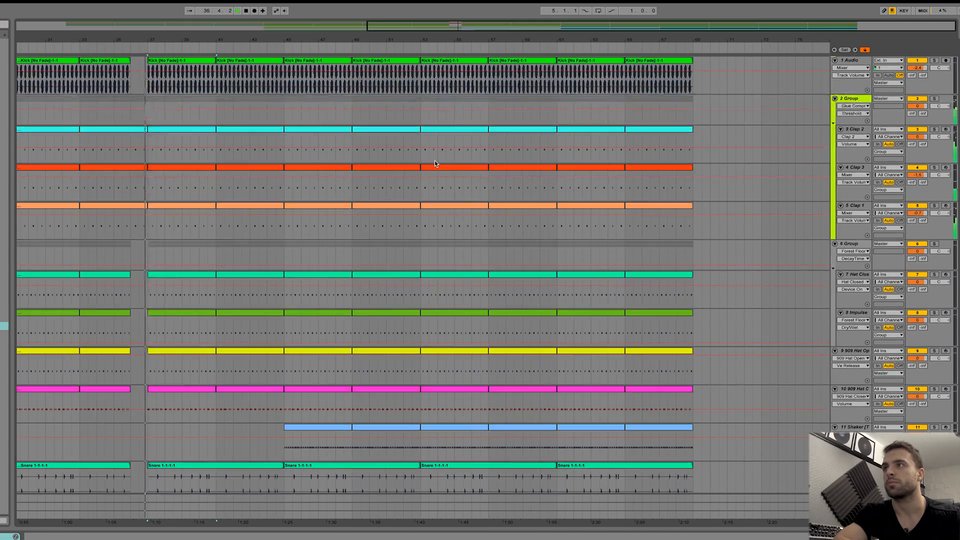960x540 pixels.
Task: Select the 4 Clap 3 track name
Action: tap(855, 167)
